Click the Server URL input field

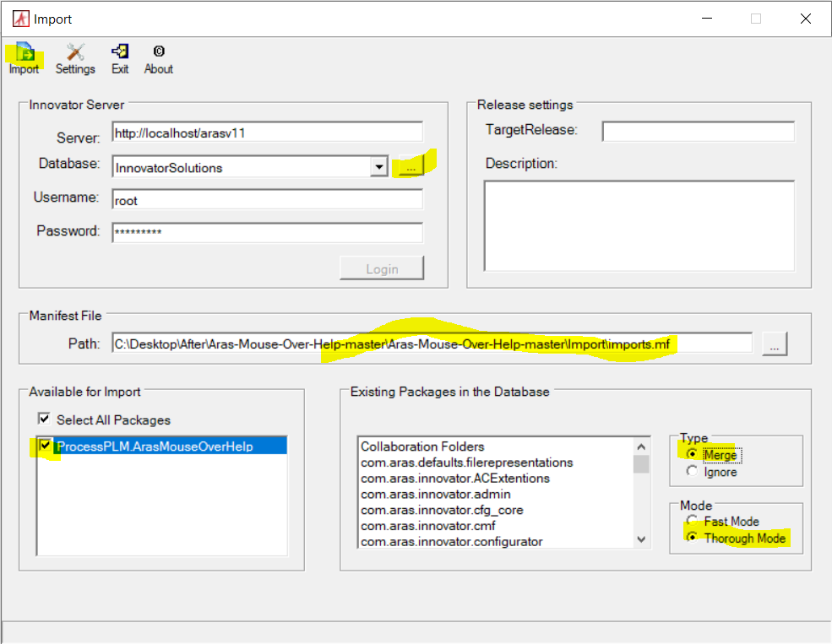click(267, 133)
